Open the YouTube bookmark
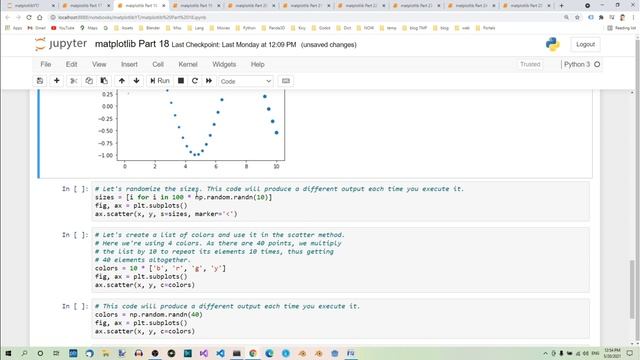The image size is (640, 360). 63,28
